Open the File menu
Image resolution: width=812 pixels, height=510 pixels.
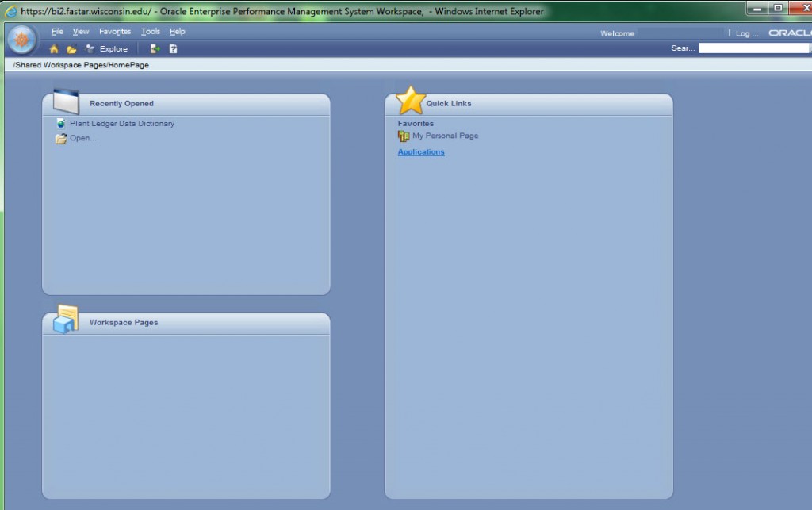57,32
